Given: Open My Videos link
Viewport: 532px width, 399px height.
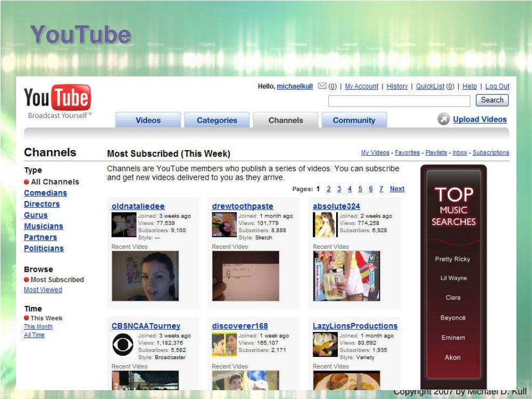Looking at the screenshot, I should [x=375, y=153].
